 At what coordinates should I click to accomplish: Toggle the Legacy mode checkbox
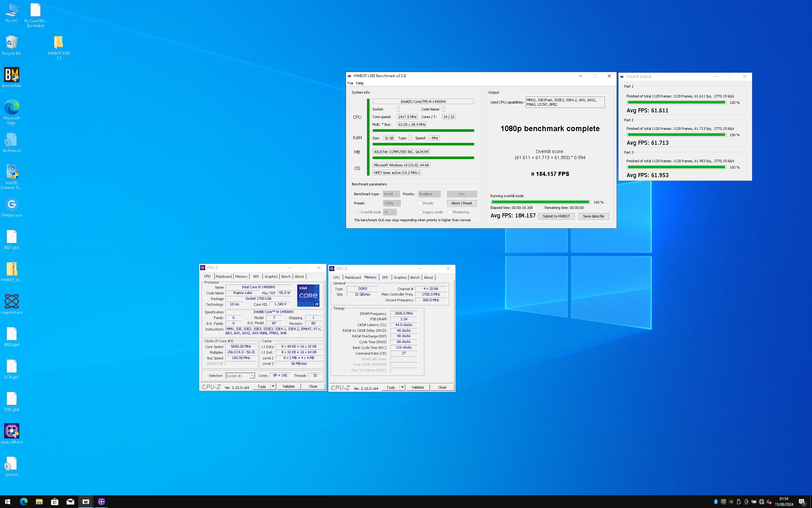pyautogui.click(x=419, y=212)
